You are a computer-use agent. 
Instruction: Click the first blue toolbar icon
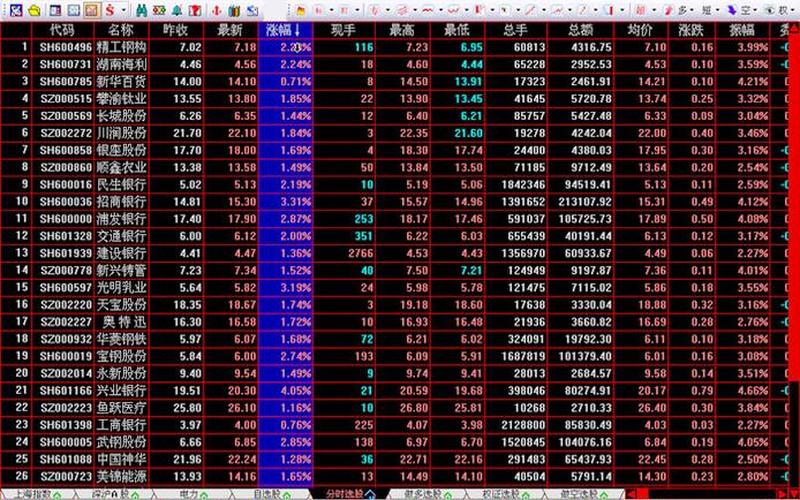(x=16, y=10)
